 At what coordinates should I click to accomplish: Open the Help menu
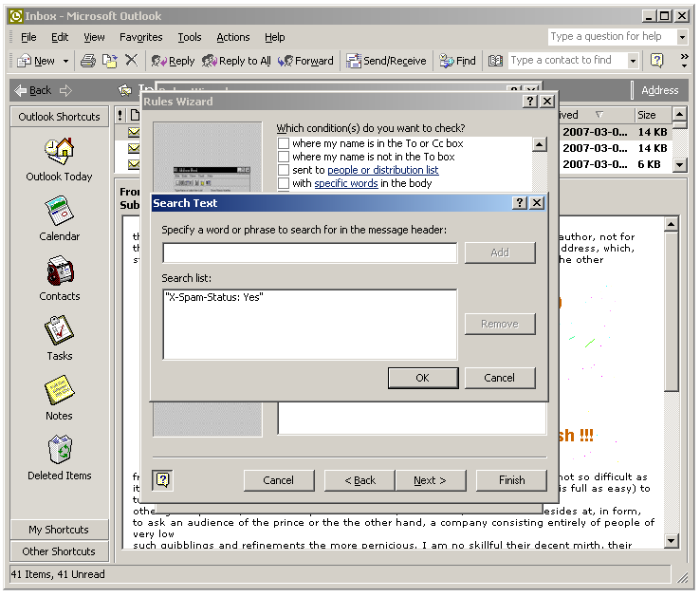(274, 38)
